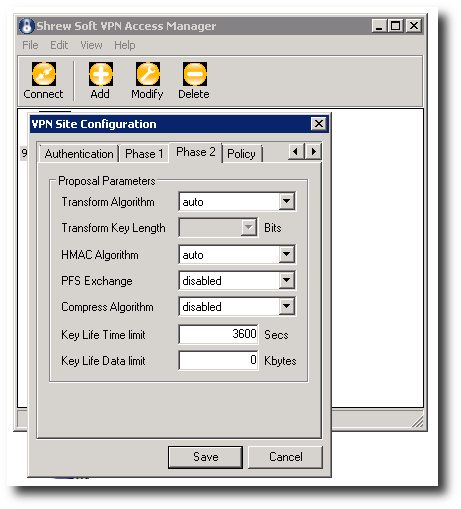This screenshot has width=461, height=509.
Task: Open the Edit menu
Action: point(59,45)
